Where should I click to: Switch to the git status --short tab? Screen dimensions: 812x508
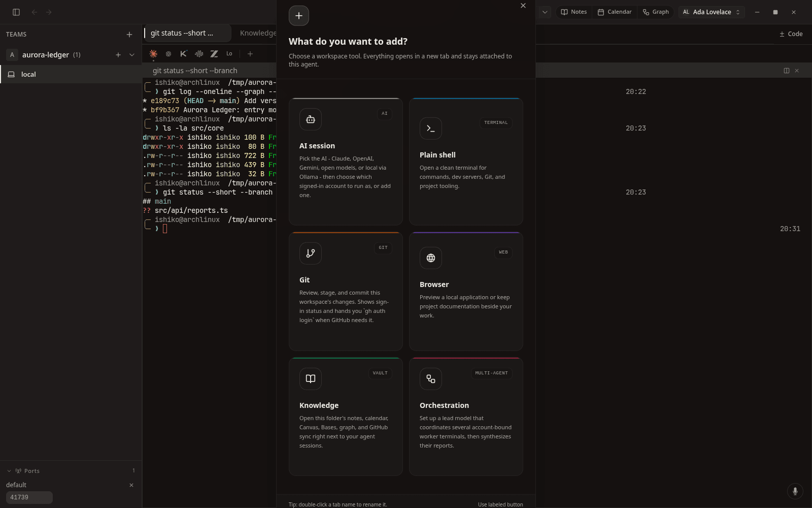point(187,33)
